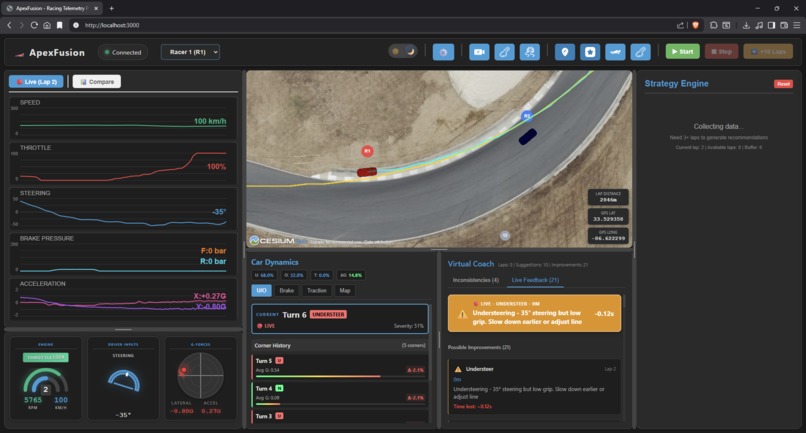
Task: Click the browser home icon
Action: (47, 25)
